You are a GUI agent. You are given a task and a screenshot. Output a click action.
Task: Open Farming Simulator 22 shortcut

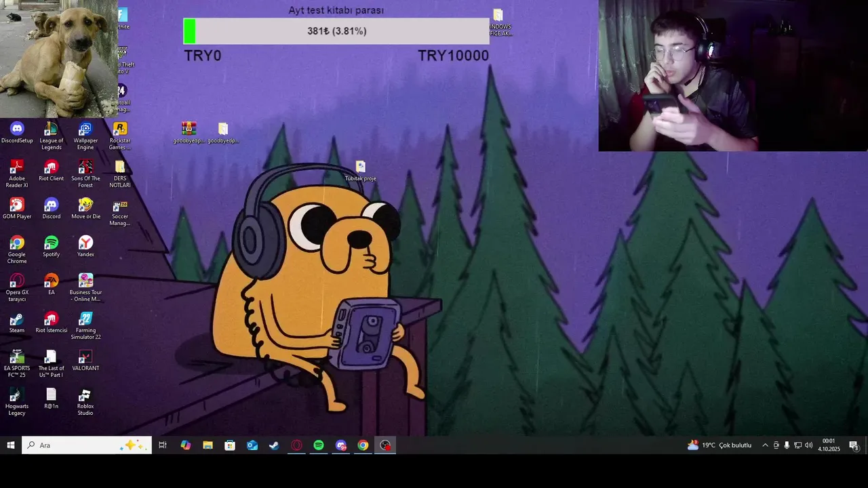pyautogui.click(x=85, y=325)
